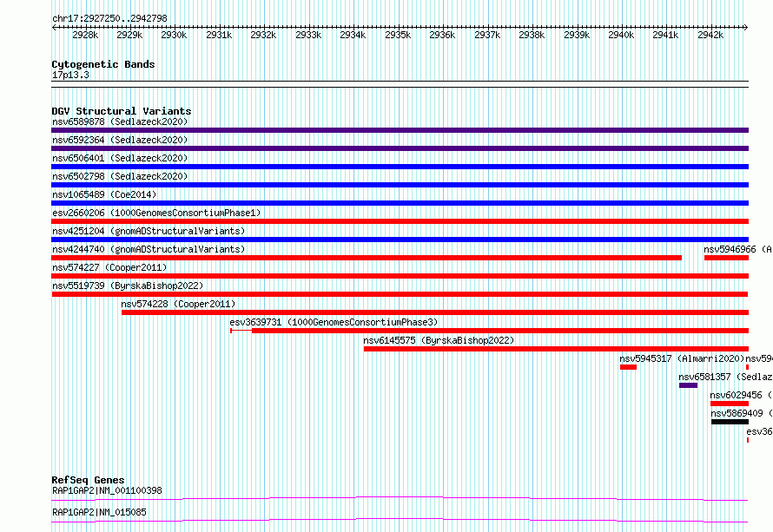
Task: Select the blue nsv4251204 gnomAD variant bar
Action: click(400, 240)
